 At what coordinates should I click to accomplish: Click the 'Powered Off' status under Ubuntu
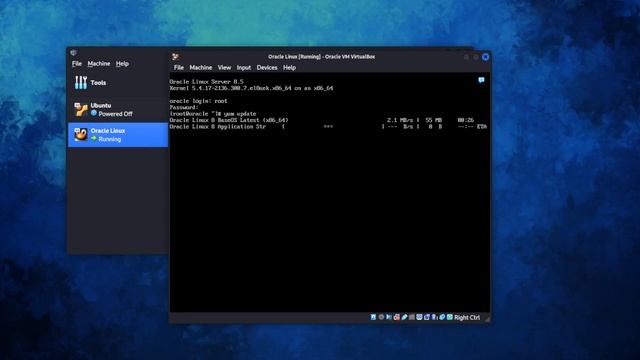tap(116, 114)
